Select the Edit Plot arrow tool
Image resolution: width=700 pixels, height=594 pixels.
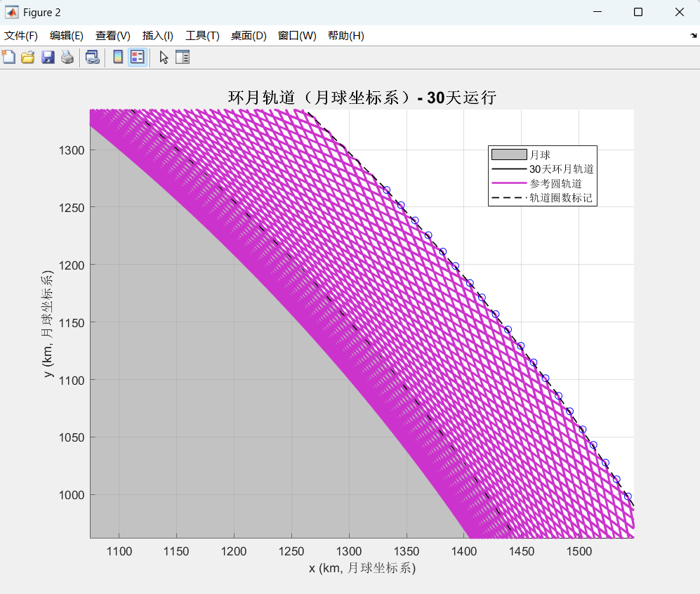164,57
